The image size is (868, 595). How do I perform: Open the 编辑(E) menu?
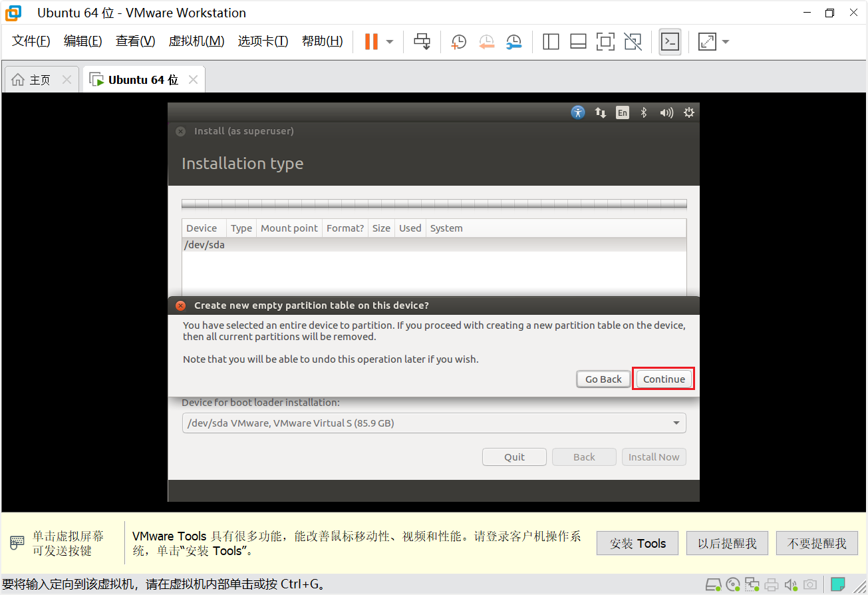pos(83,41)
